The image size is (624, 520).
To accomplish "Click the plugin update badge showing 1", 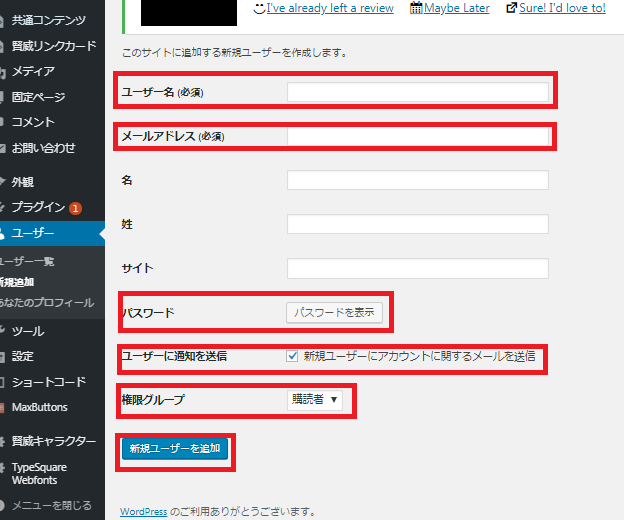I will tap(75, 208).
